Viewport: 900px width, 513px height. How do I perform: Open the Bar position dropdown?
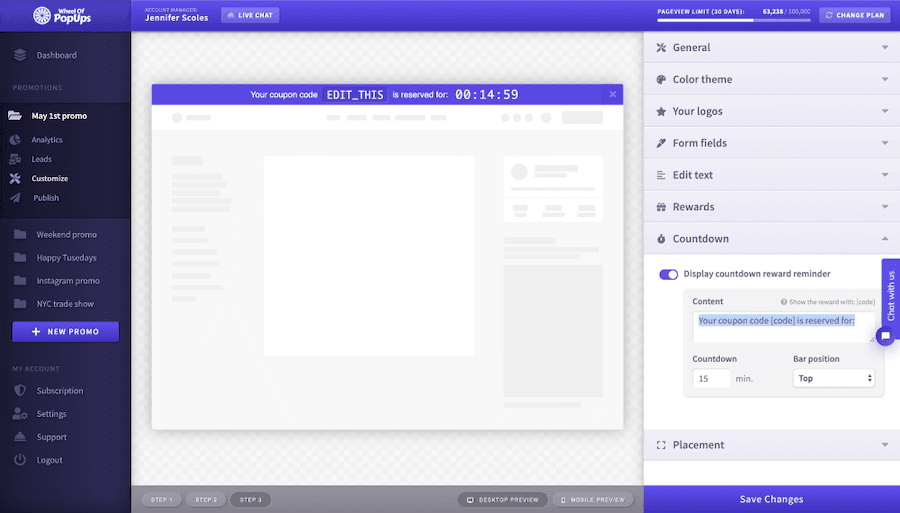click(x=834, y=379)
